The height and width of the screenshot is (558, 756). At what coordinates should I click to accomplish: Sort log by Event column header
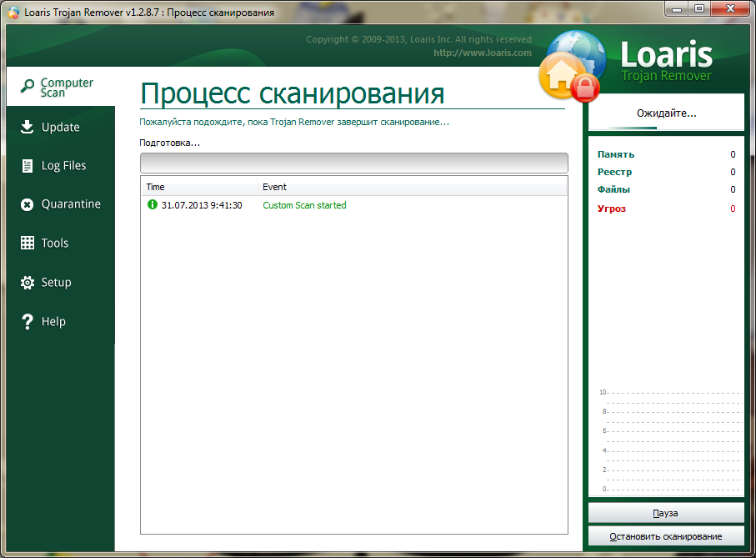coord(413,187)
